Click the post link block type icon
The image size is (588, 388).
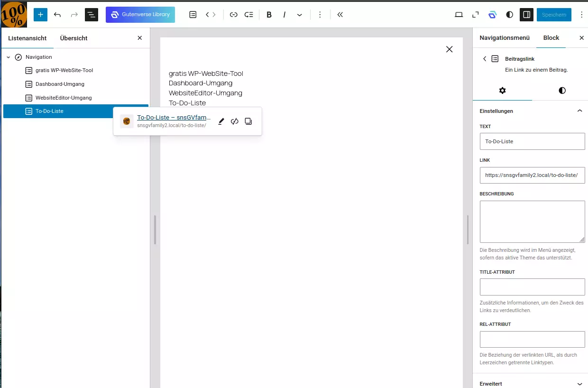point(193,15)
